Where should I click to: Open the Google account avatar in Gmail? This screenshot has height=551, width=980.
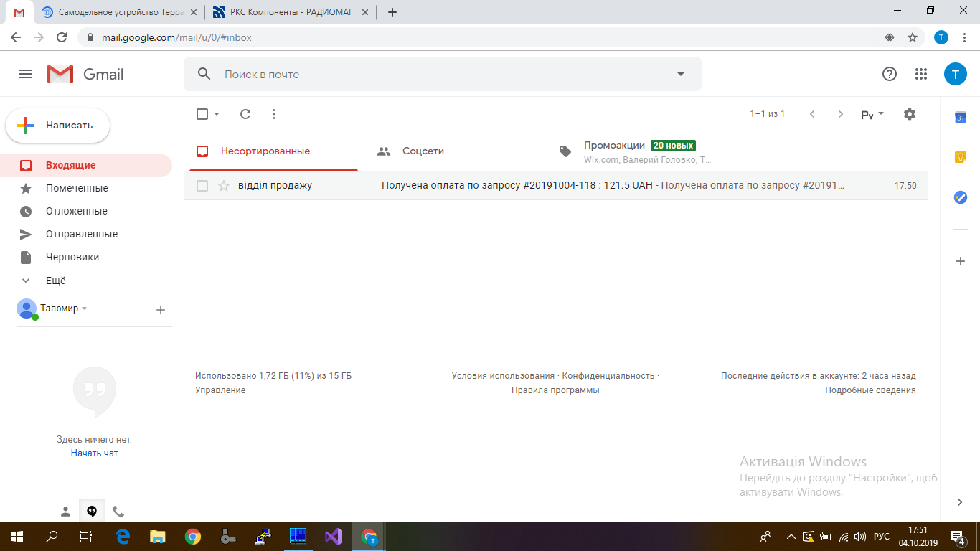[956, 74]
